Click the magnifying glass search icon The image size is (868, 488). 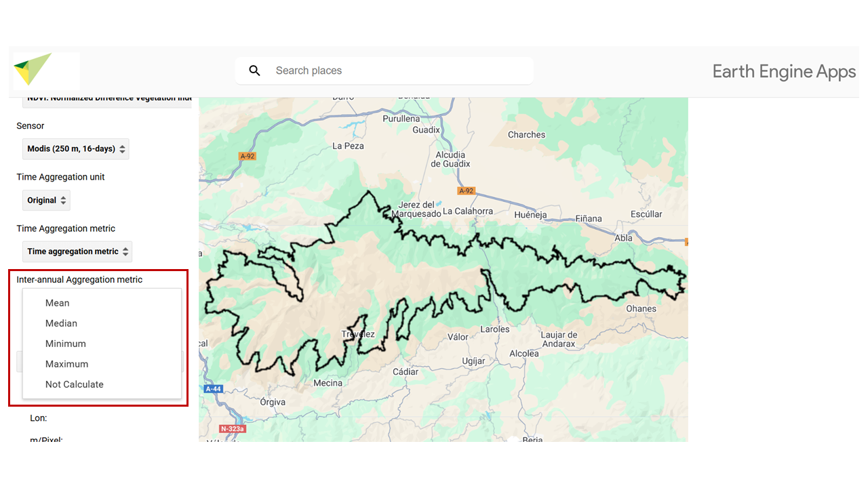click(x=255, y=70)
